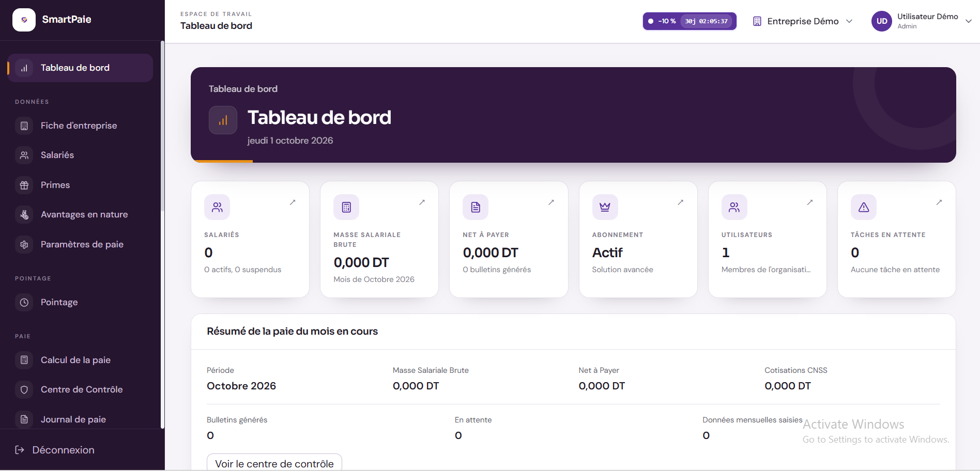Open the Salariés card arrow link
980x471 pixels.
[293, 202]
